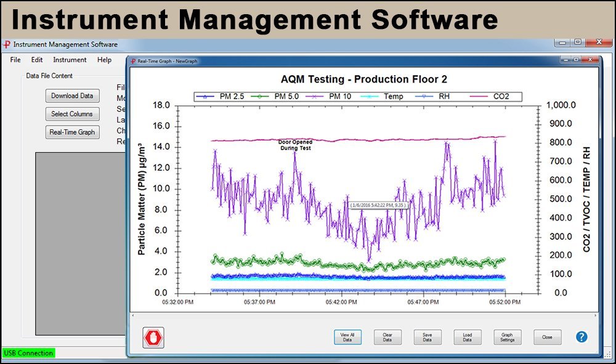The image size is (616, 364).
Task: Open the Instrument menu
Action: pyautogui.click(x=70, y=60)
